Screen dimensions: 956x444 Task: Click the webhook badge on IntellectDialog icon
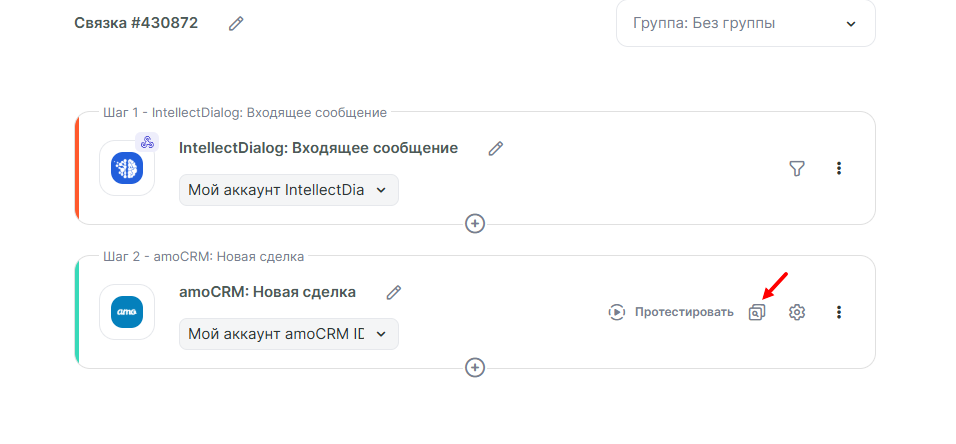pyautogui.click(x=147, y=142)
